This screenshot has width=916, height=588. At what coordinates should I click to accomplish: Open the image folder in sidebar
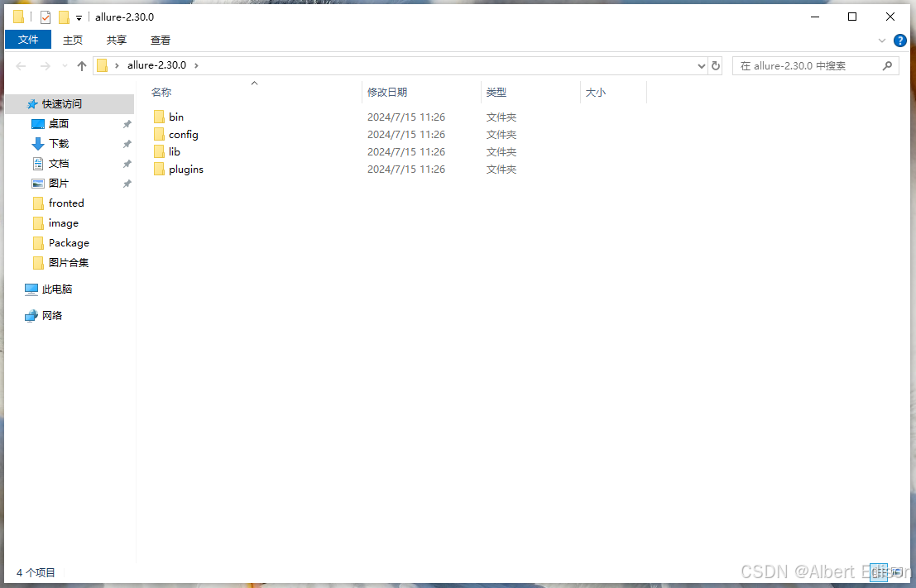(x=64, y=223)
